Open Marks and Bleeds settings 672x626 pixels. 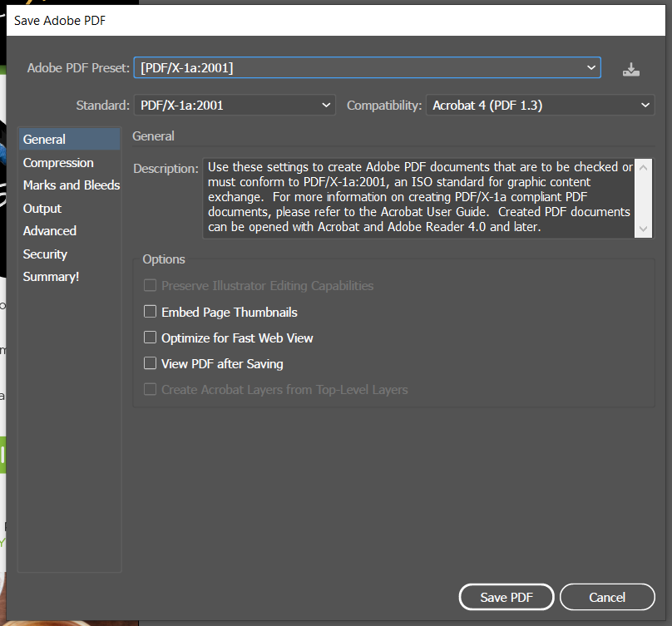(71, 185)
